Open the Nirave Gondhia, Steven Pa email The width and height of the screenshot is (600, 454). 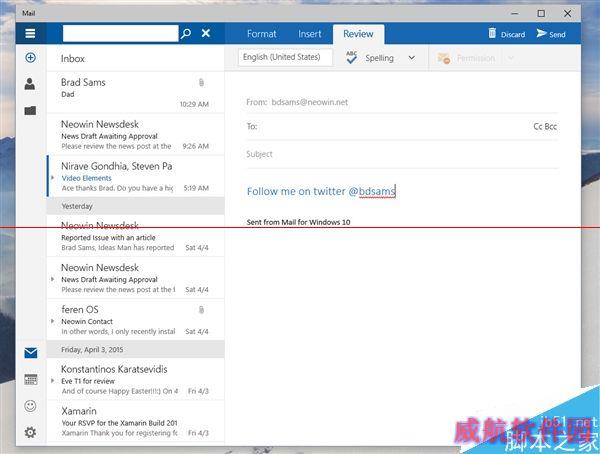click(135, 176)
